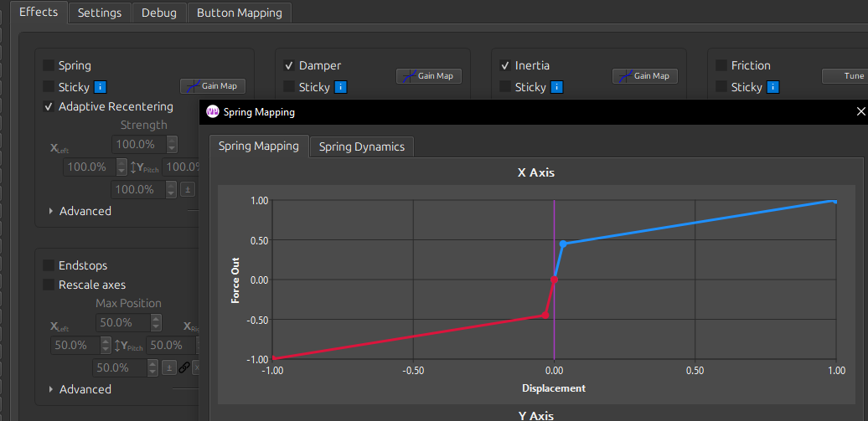Screen dimensions: 868x421
Task: Switch to the Spring Dynamics tab
Action: [361, 146]
